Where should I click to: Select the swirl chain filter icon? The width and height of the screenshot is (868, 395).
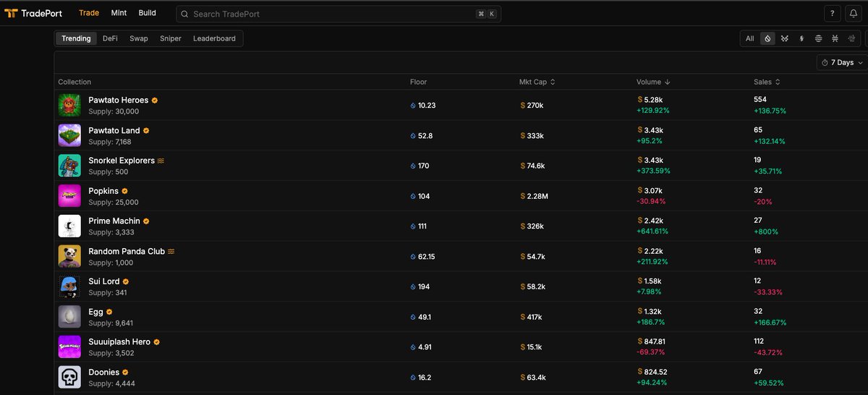pos(851,38)
